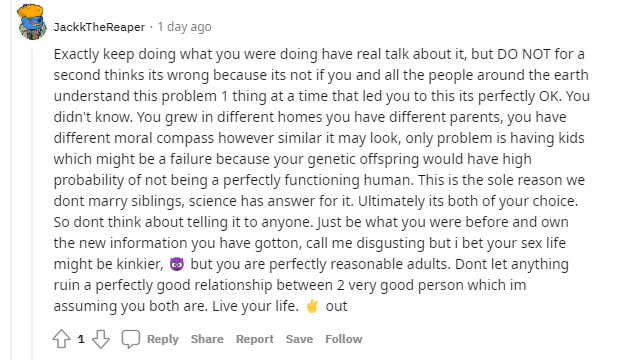Save this comment
Image resolution: width=621 pixels, height=362 pixels.
coord(299,339)
